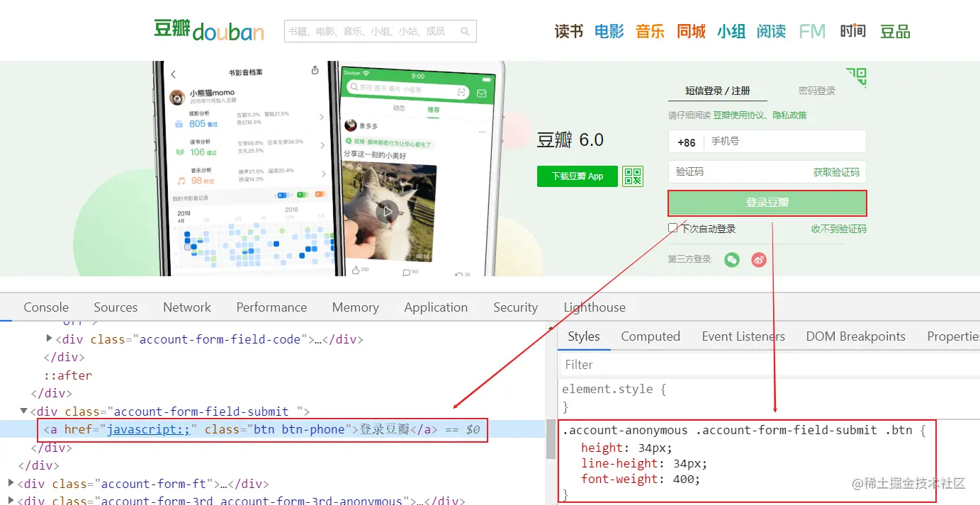980x505 pixels.
Task: Open 音乐 in the navigation
Action: click(x=650, y=31)
